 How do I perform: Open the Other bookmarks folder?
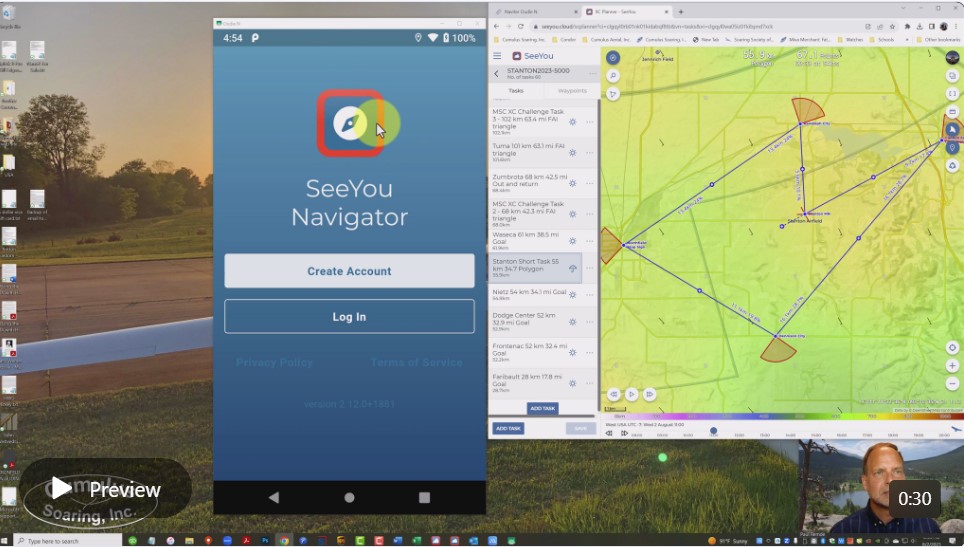click(938, 39)
